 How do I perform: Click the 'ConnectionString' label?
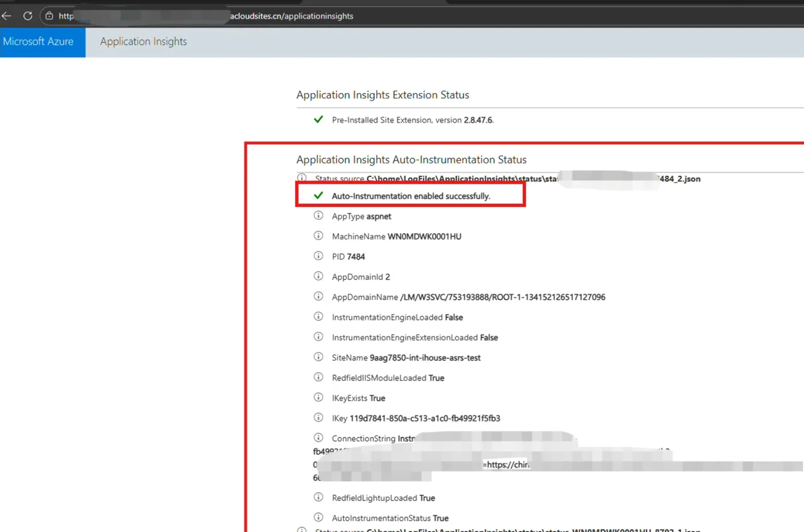click(364, 438)
